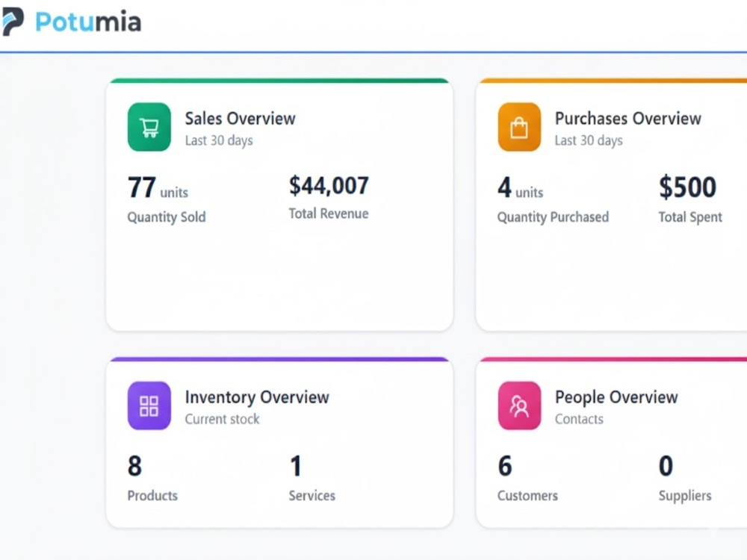The width and height of the screenshot is (747, 560).
Task: Click the pink People contacts icon
Action: (x=519, y=405)
